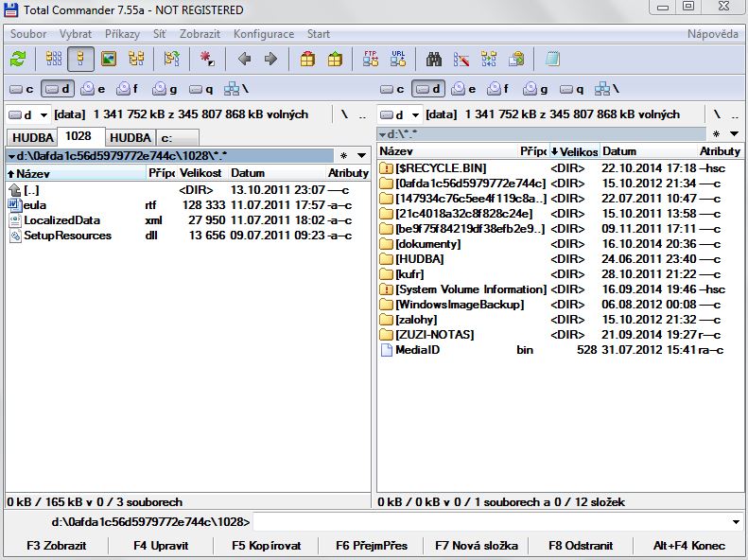Open left panel directory history arrow
The height and width of the screenshot is (560, 748).
pyautogui.click(x=362, y=156)
